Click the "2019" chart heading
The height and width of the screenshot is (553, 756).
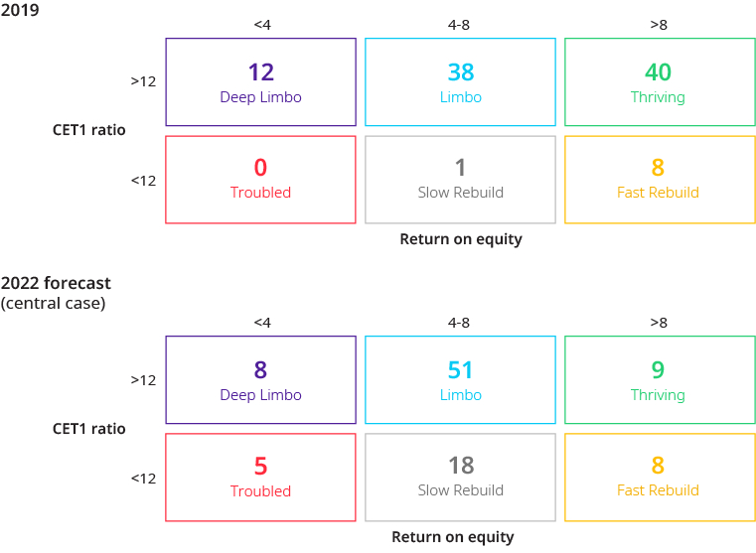(19, 8)
